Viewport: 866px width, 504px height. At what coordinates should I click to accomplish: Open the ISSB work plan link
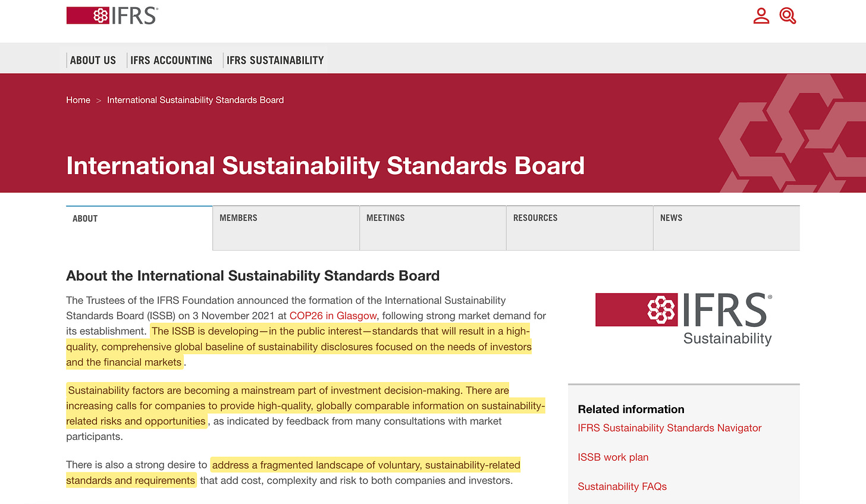(613, 457)
